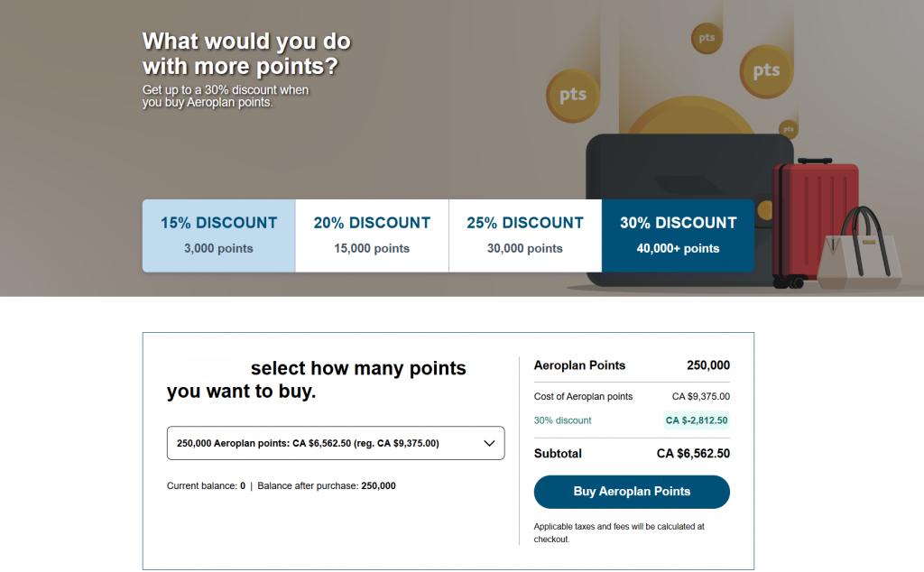Click the Subtotal amount CA $6,562.50

click(693, 454)
